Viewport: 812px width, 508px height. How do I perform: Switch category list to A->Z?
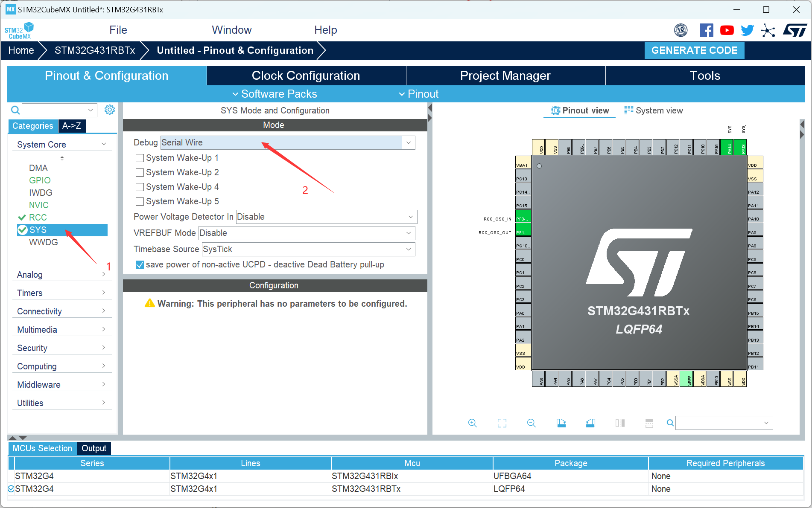pyautogui.click(x=72, y=126)
